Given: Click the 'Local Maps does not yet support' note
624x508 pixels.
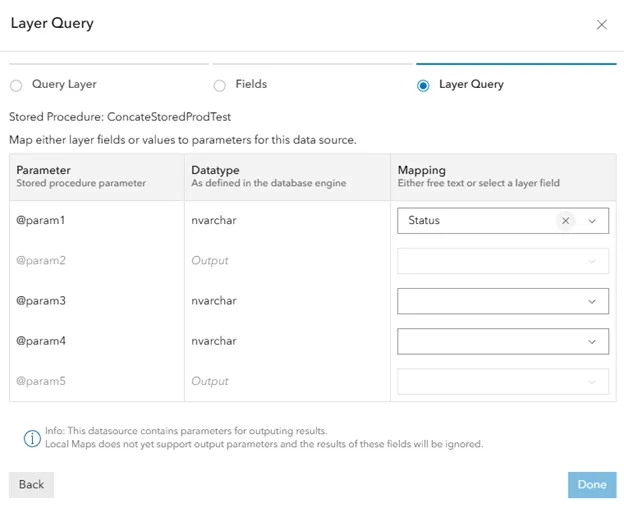Looking at the screenshot, I should click(x=264, y=444).
